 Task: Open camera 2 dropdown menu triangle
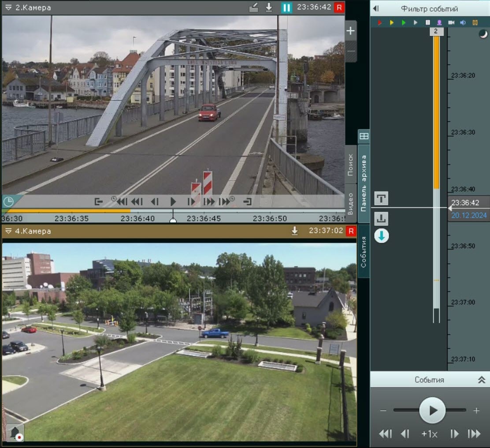coord(9,8)
